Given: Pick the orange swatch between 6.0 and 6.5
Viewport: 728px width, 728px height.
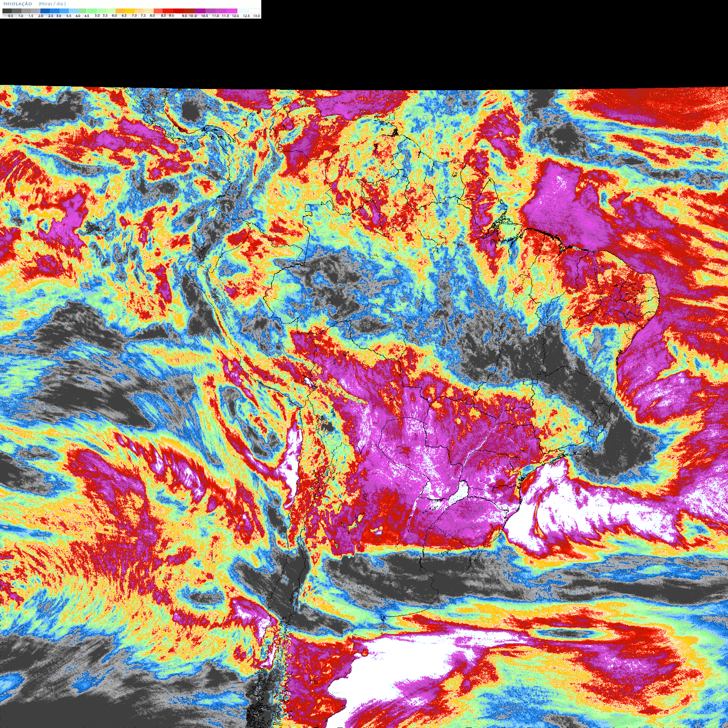Looking at the screenshot, I should pyautogui.click(x=120, y=11).
